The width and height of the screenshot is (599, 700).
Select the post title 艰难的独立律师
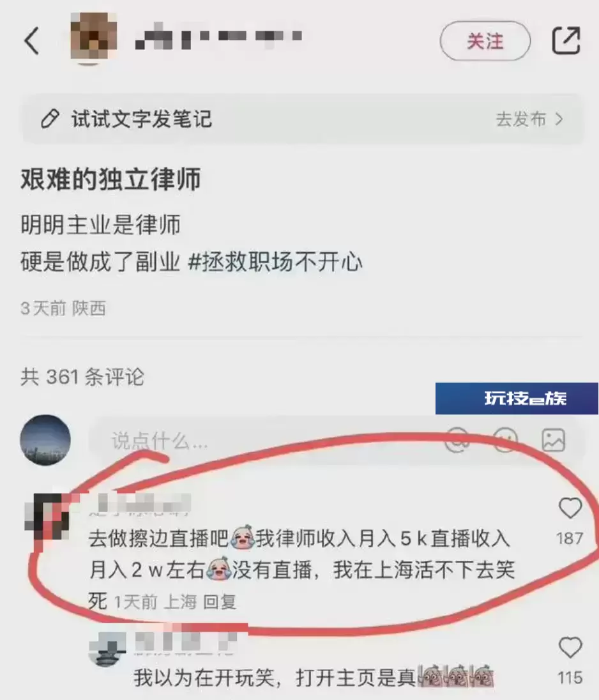(110, 179)
